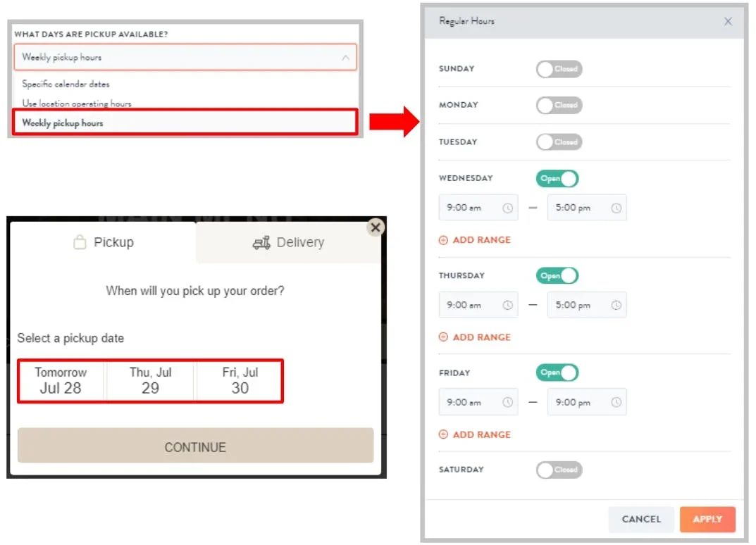The width and height of the screenshot is (756, 545).
Task: Edit the Friday 9:00 pm end time
Action: [x=587, y=402]
